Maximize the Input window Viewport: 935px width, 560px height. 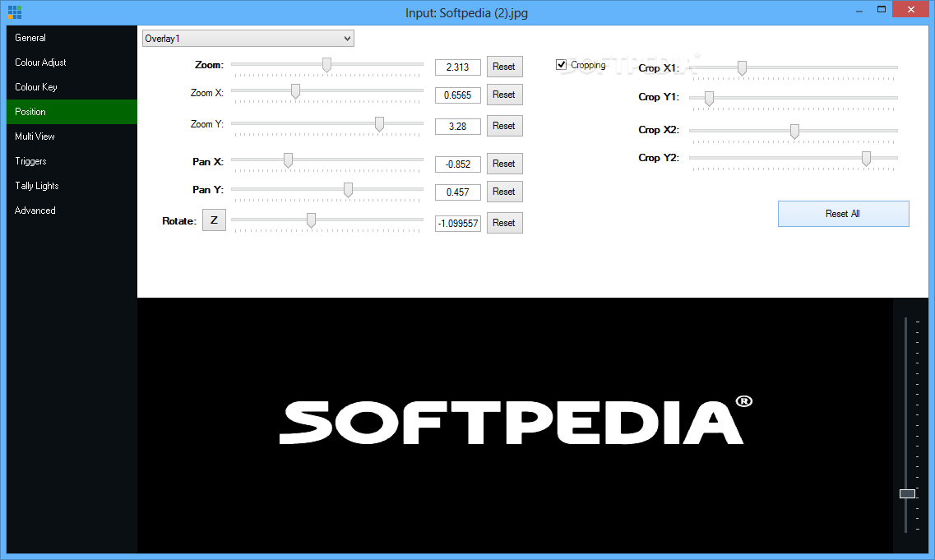[882, 10]
